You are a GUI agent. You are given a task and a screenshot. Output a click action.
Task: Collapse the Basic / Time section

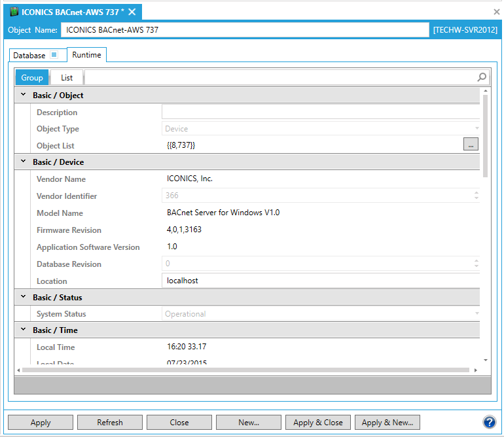[x=24, y=330]
